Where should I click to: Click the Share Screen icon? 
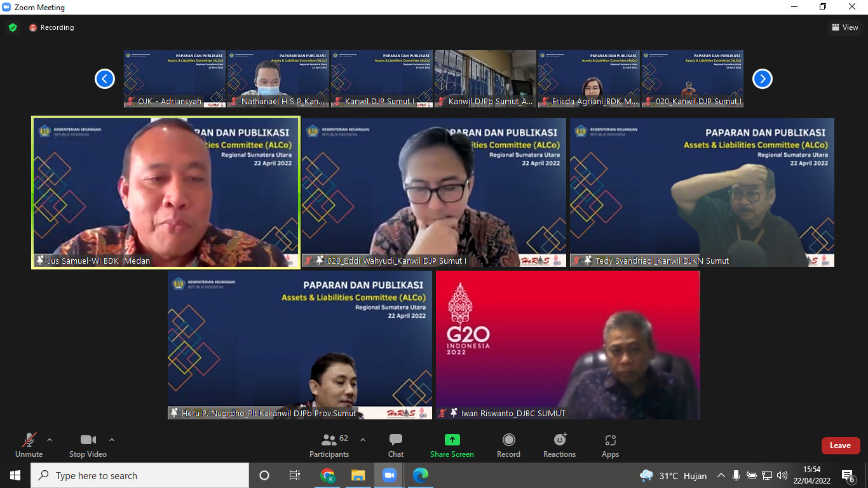[x=452, y=440]
